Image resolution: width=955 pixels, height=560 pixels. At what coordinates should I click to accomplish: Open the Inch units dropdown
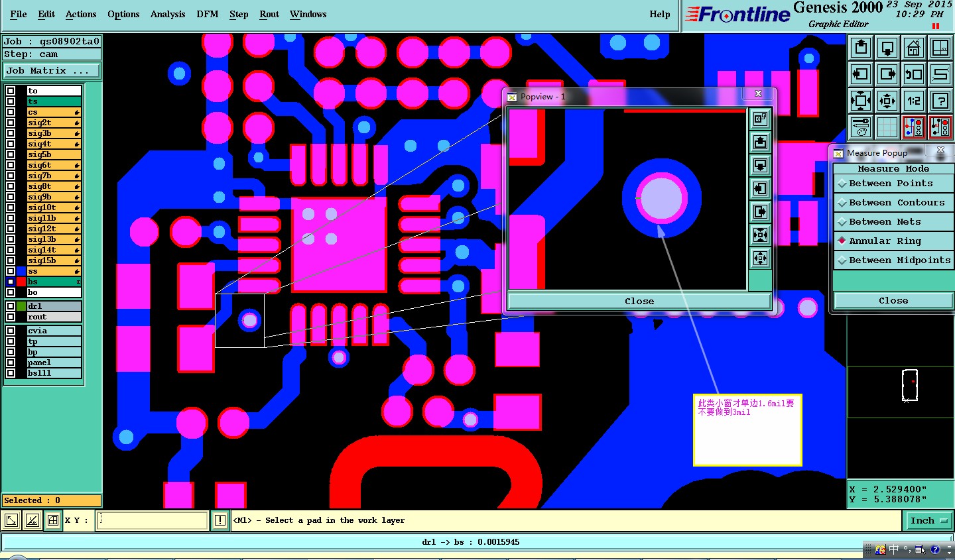928,521
